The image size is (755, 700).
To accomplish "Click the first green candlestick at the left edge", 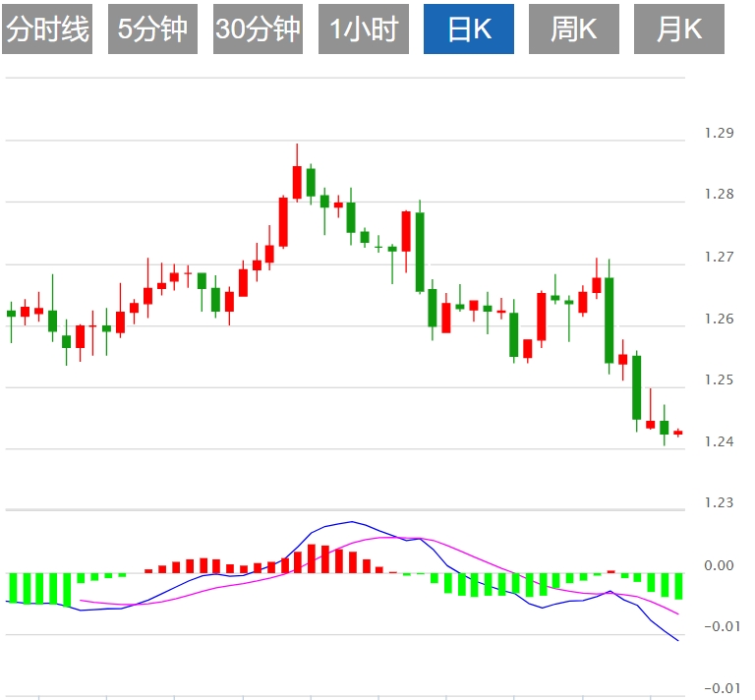I will (x=12, y=314).
